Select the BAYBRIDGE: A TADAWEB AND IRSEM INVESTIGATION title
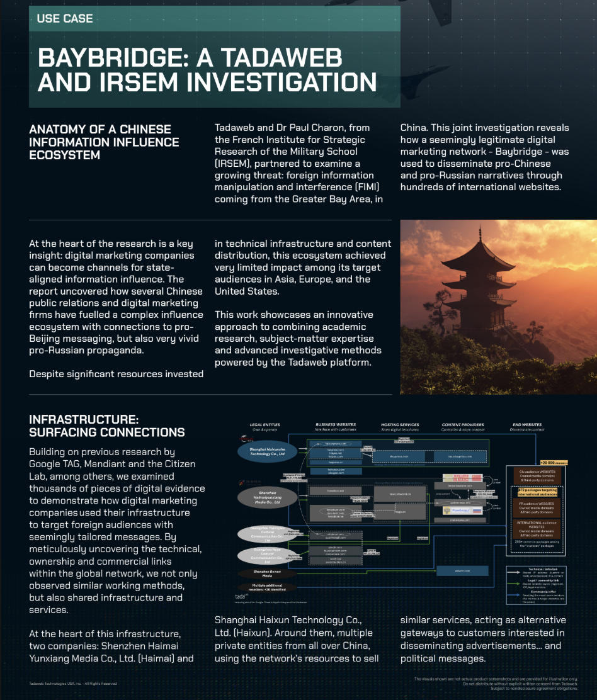The width and height of the screenshot is (597, 700). [x=207, y=70]
